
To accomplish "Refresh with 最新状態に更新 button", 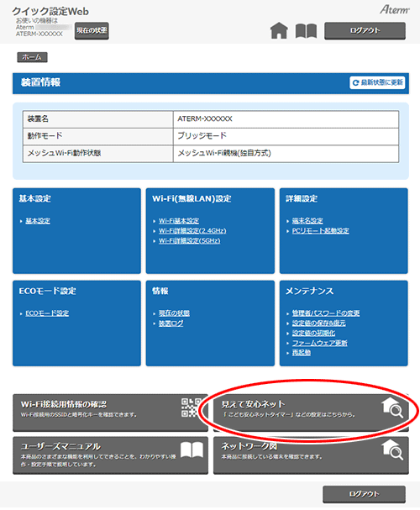I will click(377, 82).
